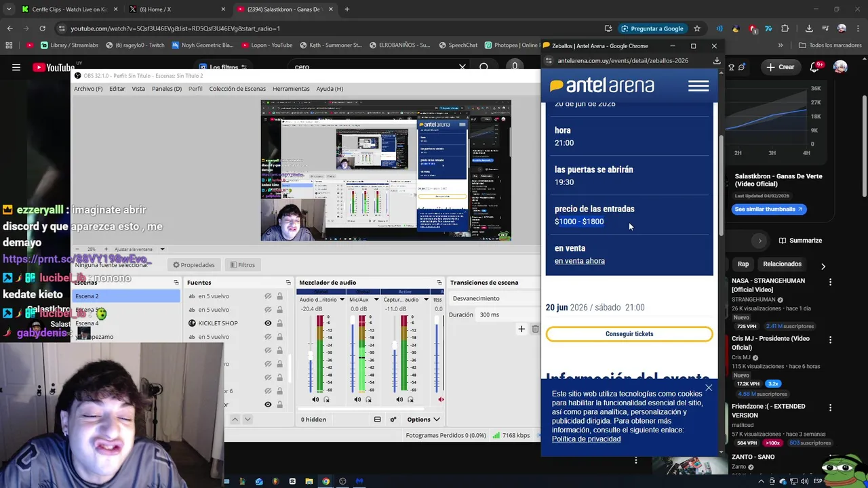Pop out the Mezclador de audio dock
Screen dimensions: 868x488
439,283
